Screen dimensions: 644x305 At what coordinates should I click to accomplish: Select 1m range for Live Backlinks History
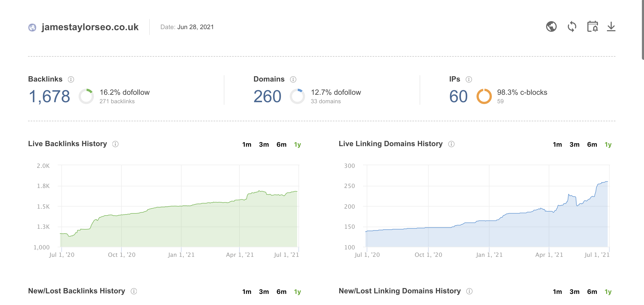[247, 144]
